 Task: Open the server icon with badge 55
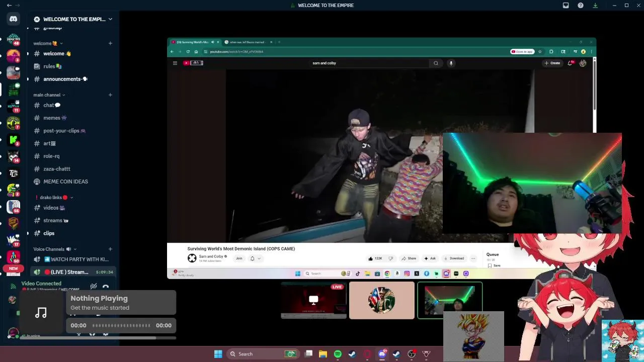tap(14, 207)
